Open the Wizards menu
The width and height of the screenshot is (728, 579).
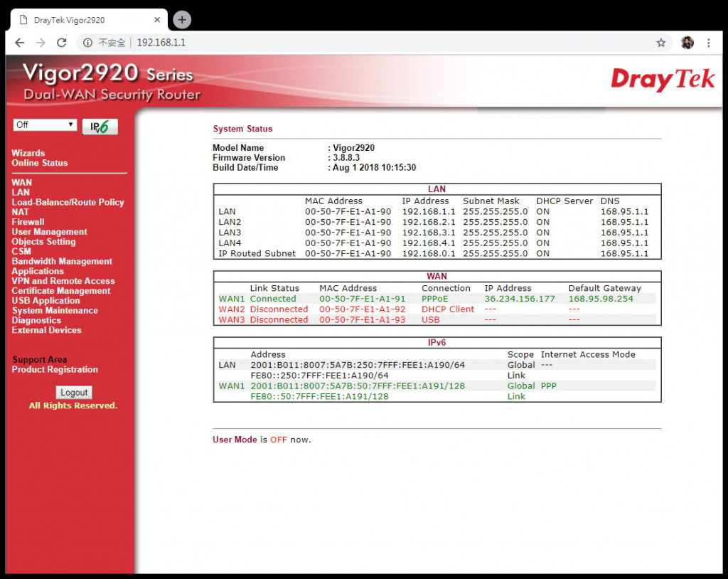click(x=28, y=153)
